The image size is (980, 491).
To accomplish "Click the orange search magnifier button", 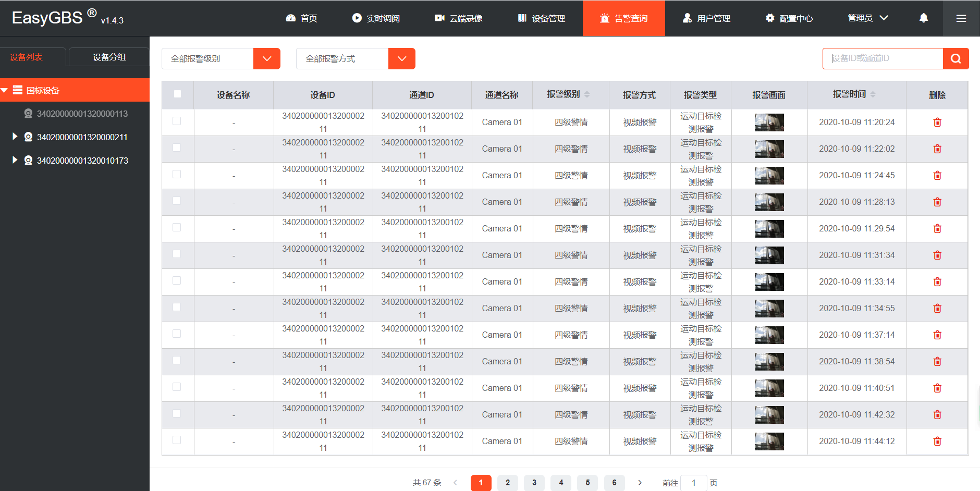I will pyautogui.click(x=956, y=58).
